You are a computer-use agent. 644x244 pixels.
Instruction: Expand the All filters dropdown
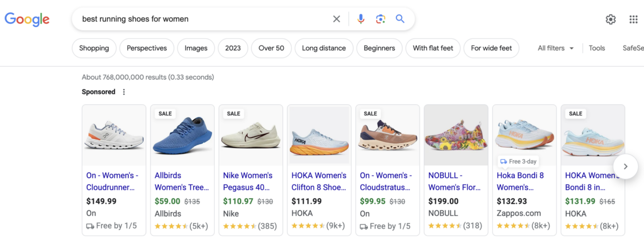coord(555,48)
